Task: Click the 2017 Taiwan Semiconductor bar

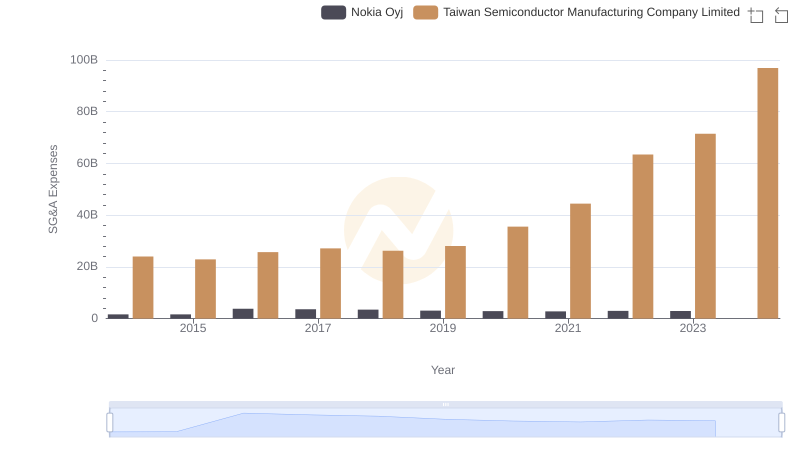Action: click(x=330, y=284)
